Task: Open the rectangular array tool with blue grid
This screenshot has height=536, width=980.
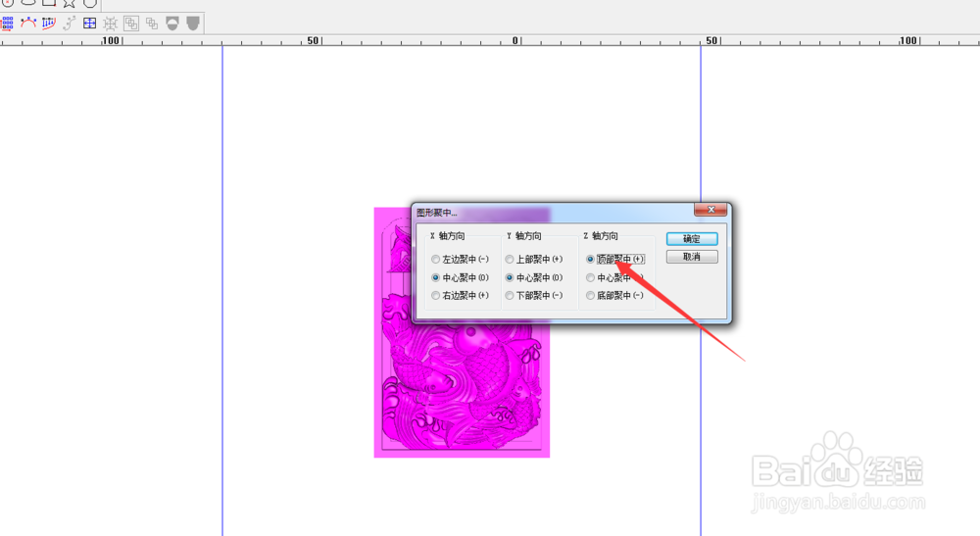Action: tap(8, 24)
